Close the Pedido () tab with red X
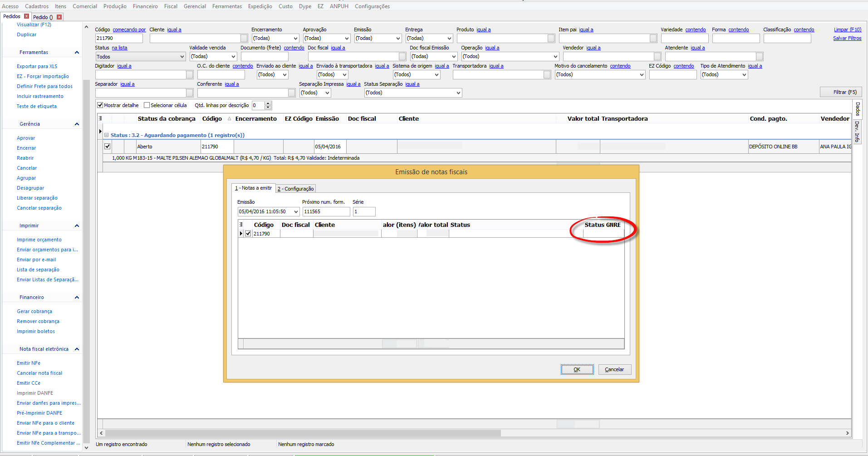Screen dimensions: 868x456 59,17
